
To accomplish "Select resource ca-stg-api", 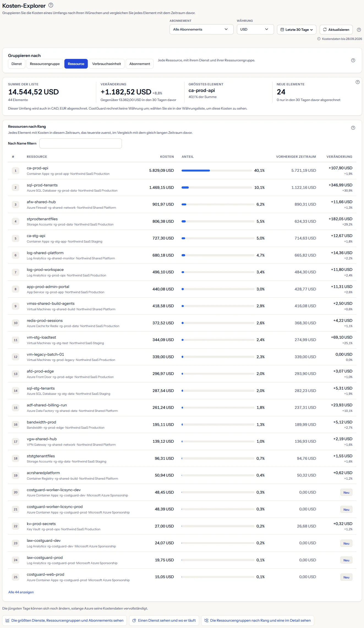I will point(36,236).
